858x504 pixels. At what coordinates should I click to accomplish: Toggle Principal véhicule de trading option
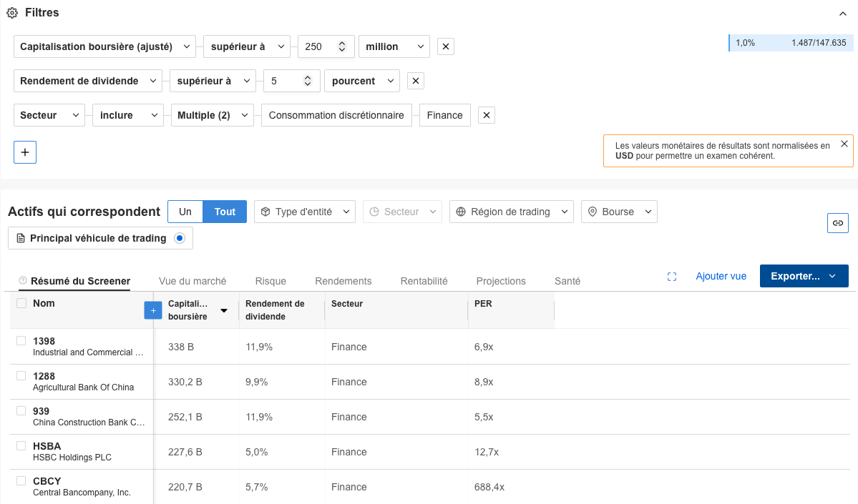[x=180, y=238]
